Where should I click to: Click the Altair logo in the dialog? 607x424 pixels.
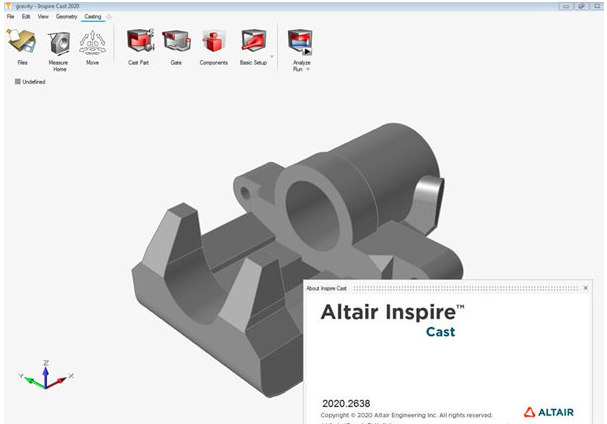(549, 412)
